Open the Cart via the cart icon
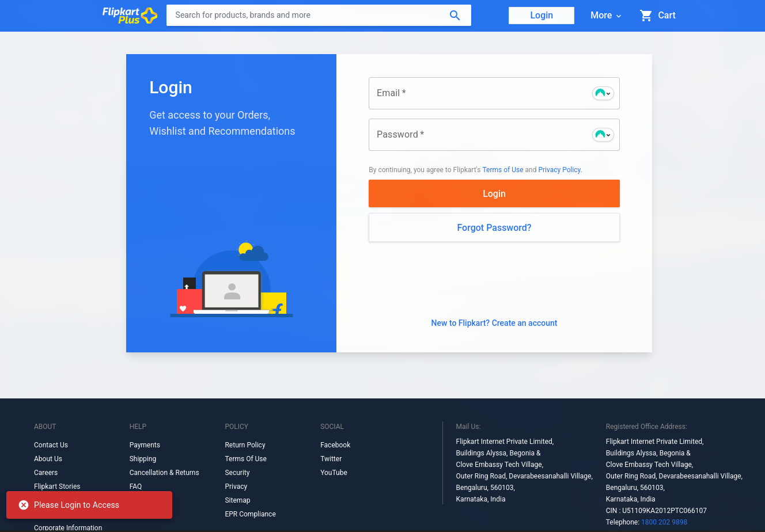The height and width of the screenshot is (532, 765). click(x=646, y=15)
